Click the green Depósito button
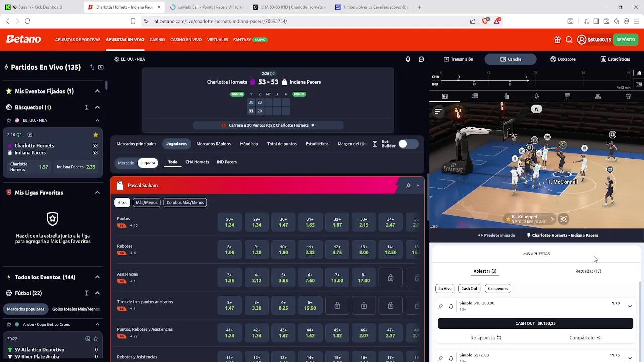 (x=626, y=40)
